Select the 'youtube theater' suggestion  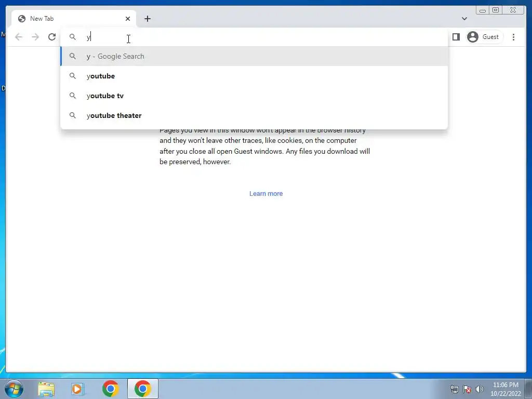click(x=254, y=115)
